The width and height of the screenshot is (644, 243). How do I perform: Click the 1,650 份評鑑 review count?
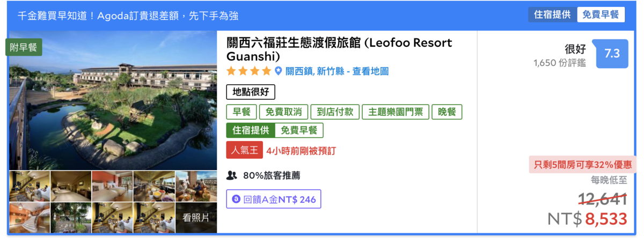560,63
